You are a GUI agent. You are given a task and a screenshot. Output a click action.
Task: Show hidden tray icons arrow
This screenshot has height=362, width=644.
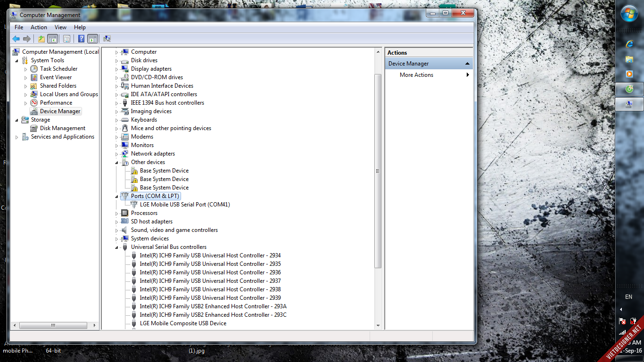tap(621, 310)
